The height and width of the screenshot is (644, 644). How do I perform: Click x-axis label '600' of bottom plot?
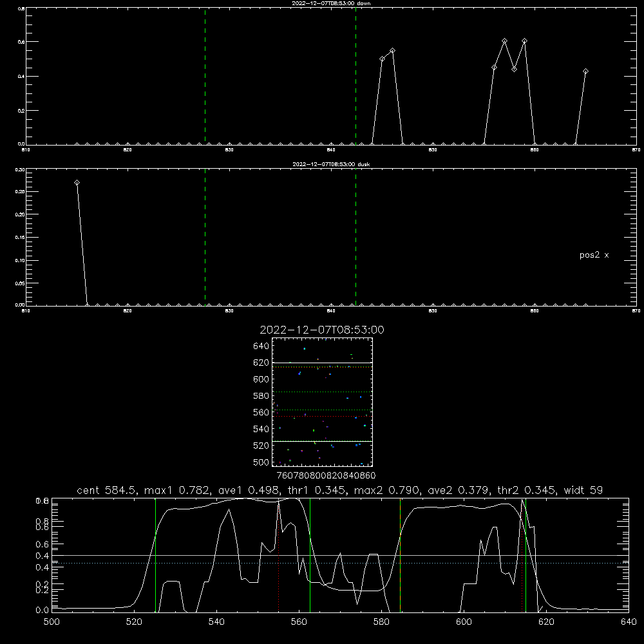click(464, 622)
